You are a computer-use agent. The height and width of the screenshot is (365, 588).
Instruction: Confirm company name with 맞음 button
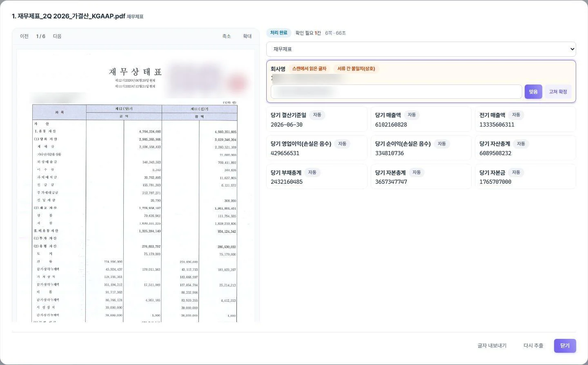pyautogui.click(x=533, y=92)
